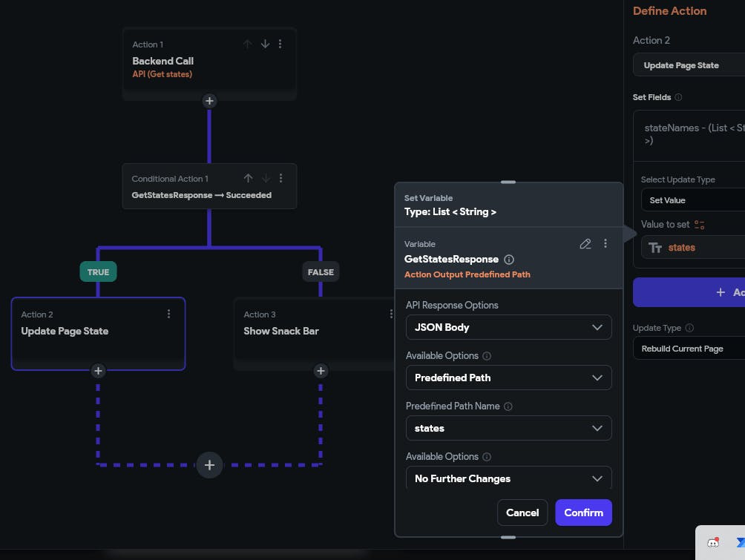Move Action 1 up with the arrow
Image resolution: width=745 pixels, height=560 pixels.
248,45
